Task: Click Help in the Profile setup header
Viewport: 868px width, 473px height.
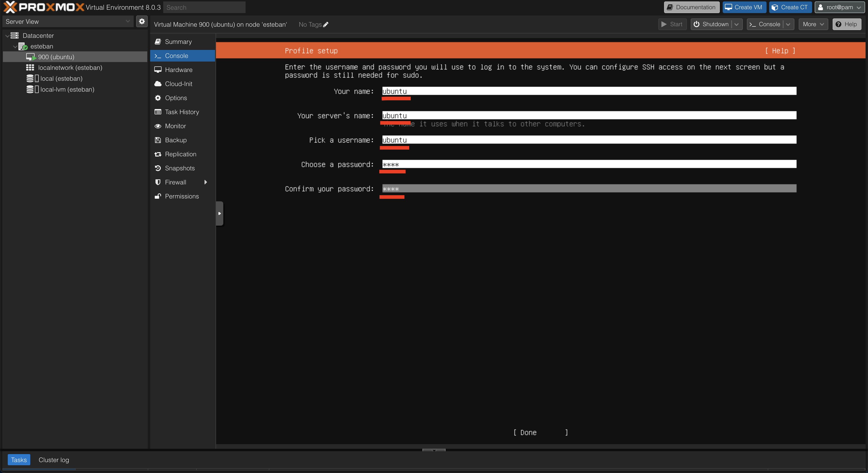Action: [780, 51]
